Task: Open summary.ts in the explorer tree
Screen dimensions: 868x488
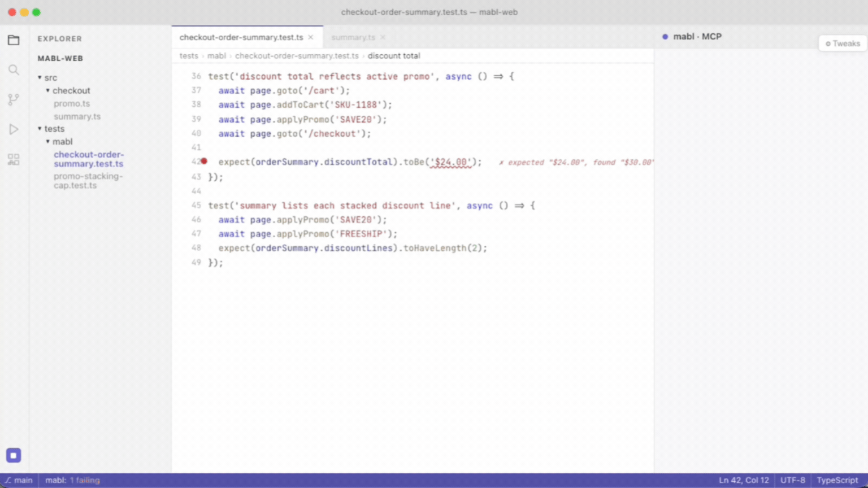Action: tap(77, 116)
